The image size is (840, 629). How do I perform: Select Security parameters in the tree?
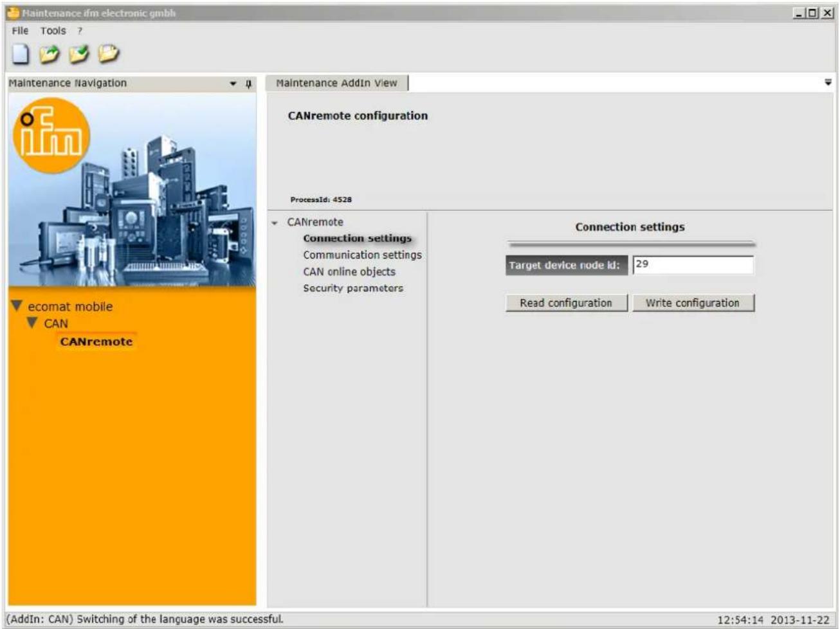353,288
